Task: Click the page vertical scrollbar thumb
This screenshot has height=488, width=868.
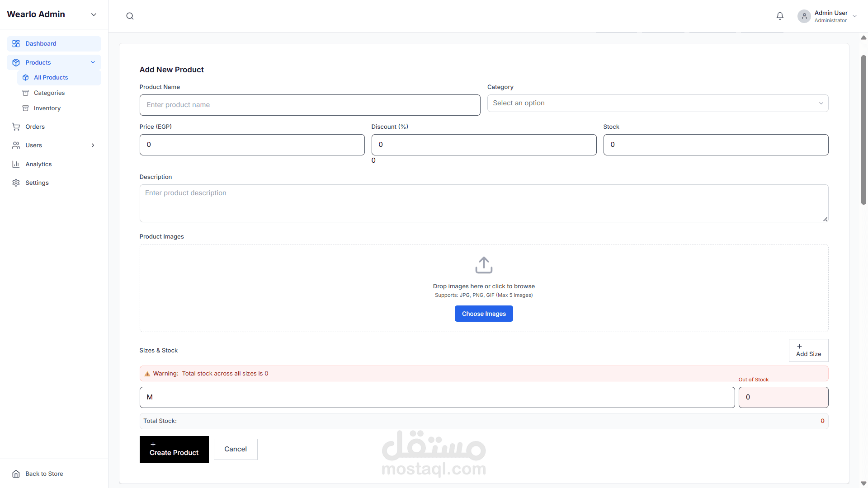Action: (x=863, y=131)
